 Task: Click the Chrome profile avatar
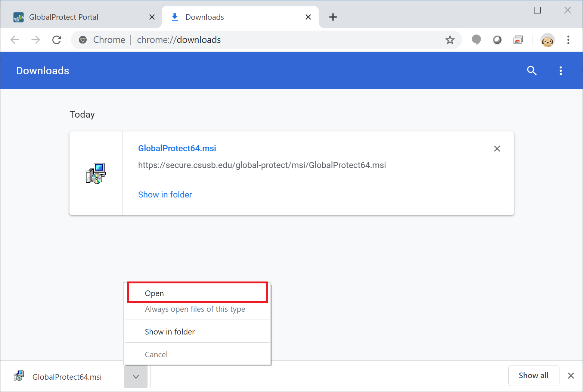pos(547,40)
